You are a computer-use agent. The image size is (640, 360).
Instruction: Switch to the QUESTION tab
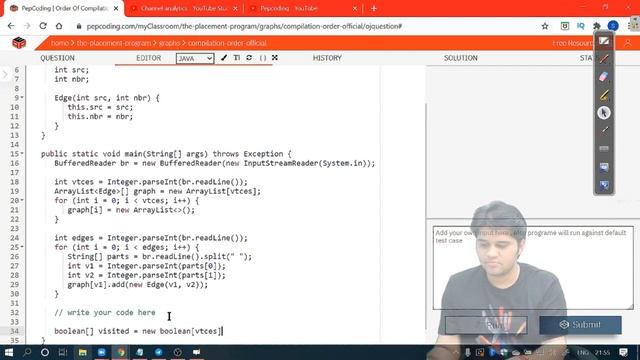point(57,58)
